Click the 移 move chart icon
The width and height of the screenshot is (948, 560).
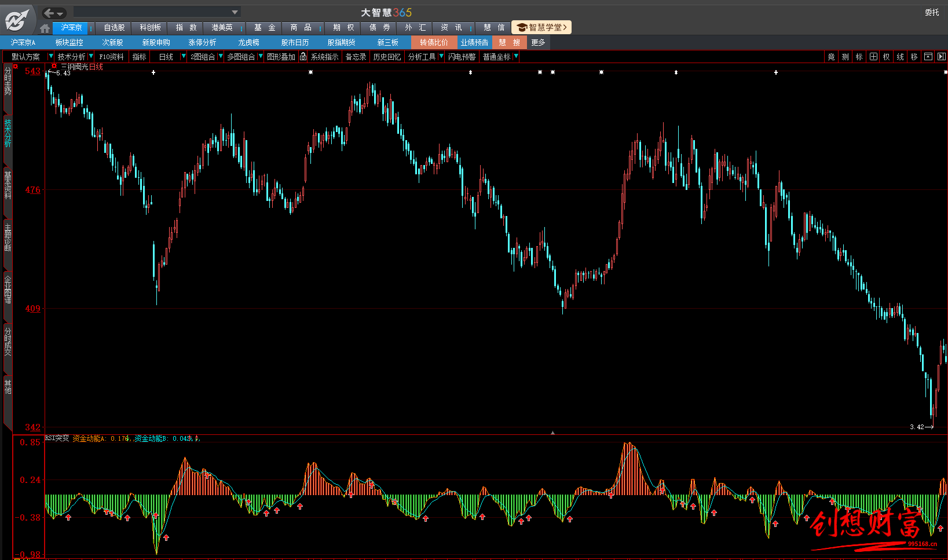click(x=914, y=57)
